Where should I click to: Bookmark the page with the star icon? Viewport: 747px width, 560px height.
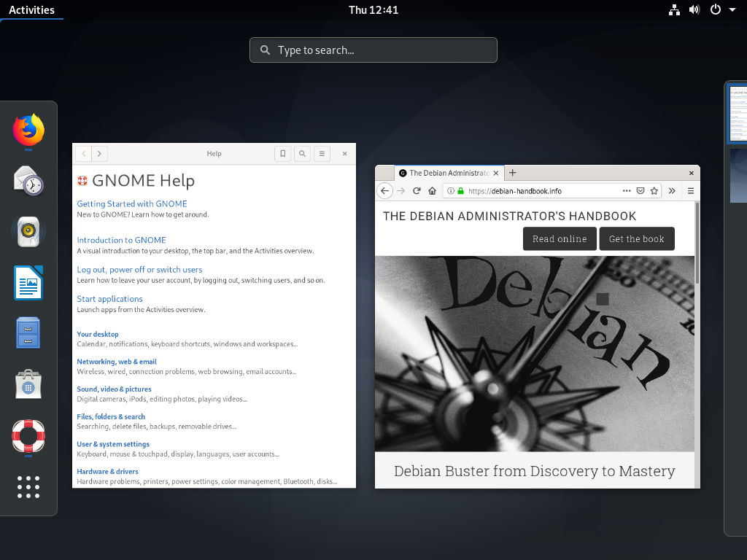click(x=654, y=190)
